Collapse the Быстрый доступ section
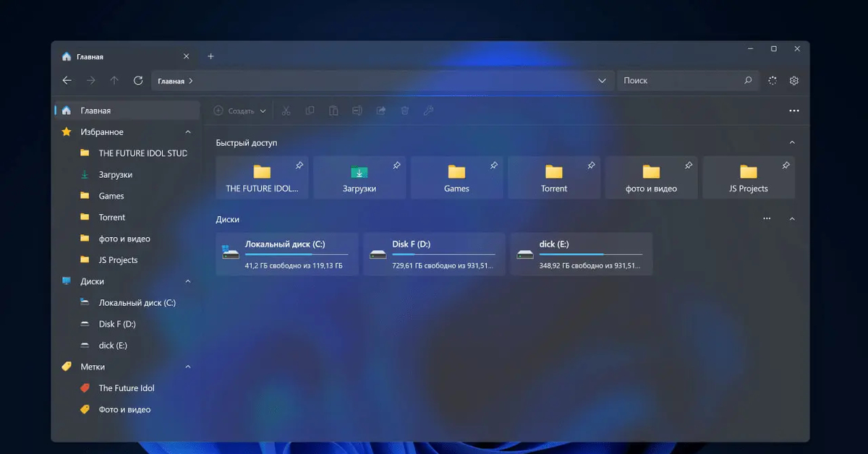868x454 pixels. (x=792, y=143)
